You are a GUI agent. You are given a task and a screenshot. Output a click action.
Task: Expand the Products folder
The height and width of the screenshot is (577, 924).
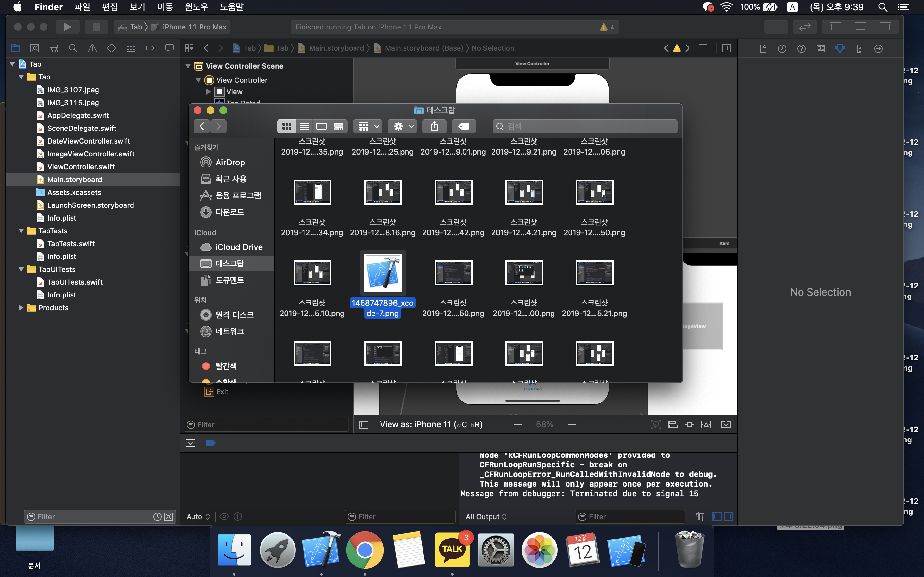coord(21,308)
